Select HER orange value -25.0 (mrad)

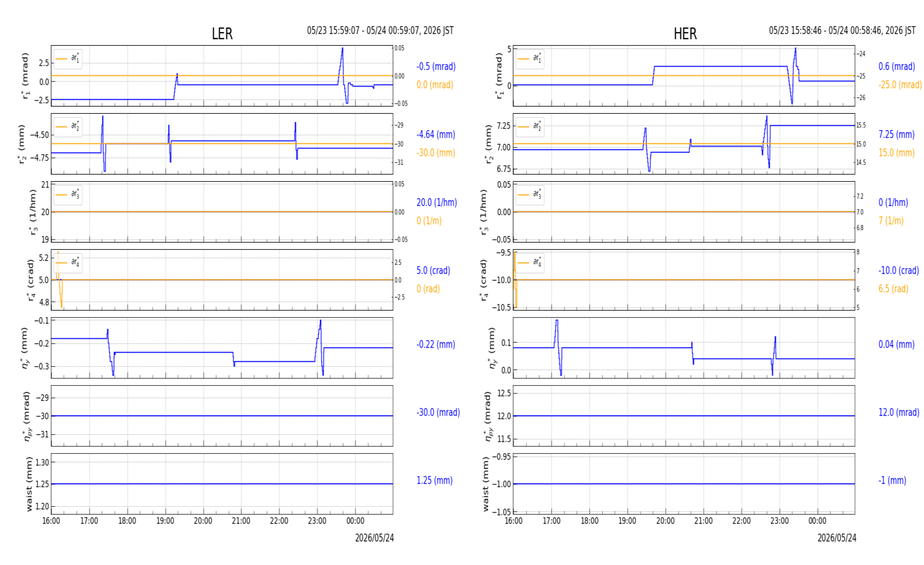900,85
